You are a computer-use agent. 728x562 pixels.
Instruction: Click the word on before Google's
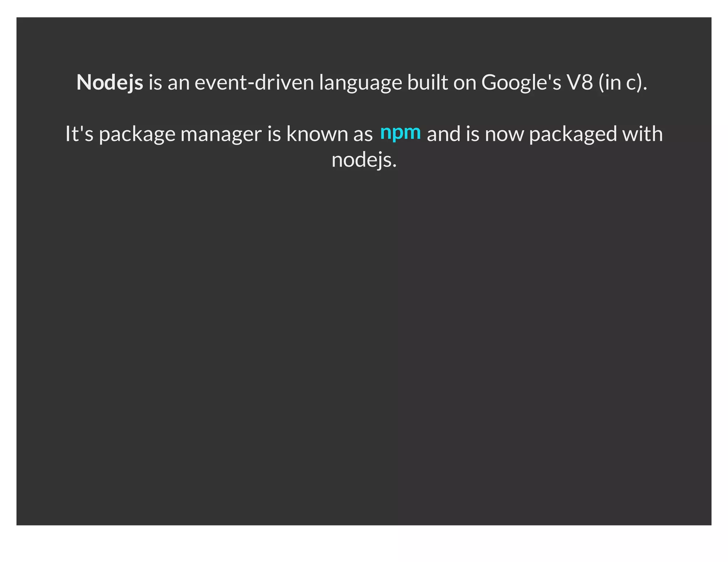465,83
